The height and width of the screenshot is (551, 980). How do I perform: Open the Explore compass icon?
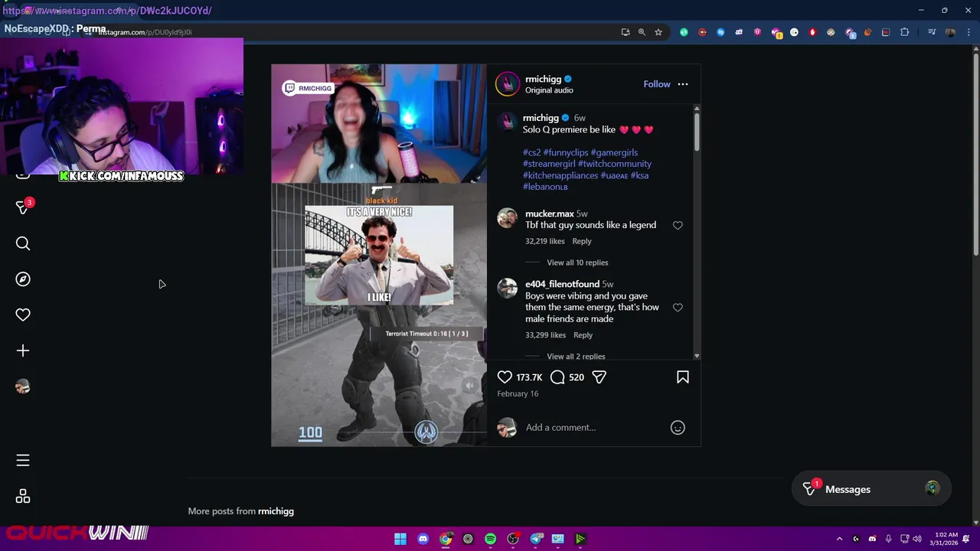23,279
